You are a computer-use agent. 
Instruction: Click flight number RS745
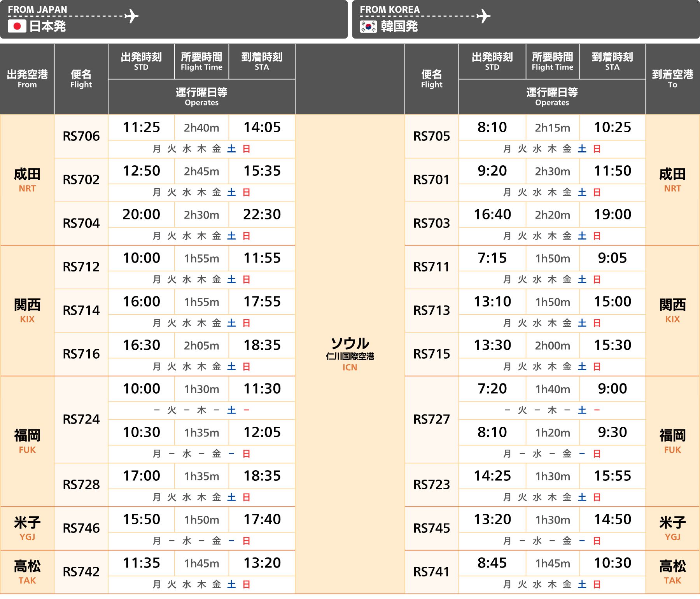click(431, 528)
